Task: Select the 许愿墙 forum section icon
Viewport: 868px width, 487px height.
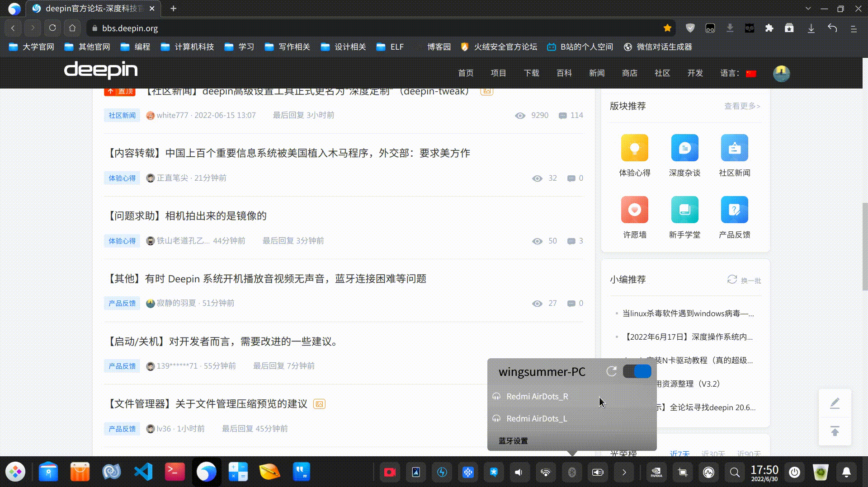Action: [x=635, y=210]
